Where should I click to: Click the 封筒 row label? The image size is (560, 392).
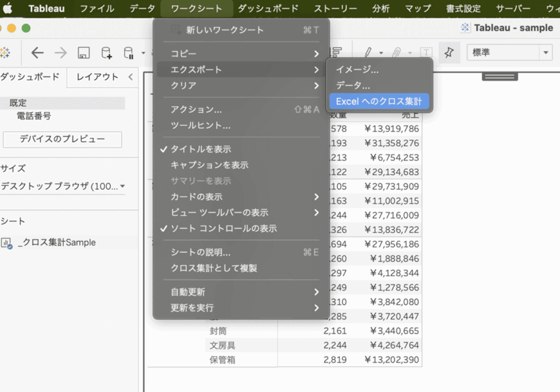[x=218, y=331]
